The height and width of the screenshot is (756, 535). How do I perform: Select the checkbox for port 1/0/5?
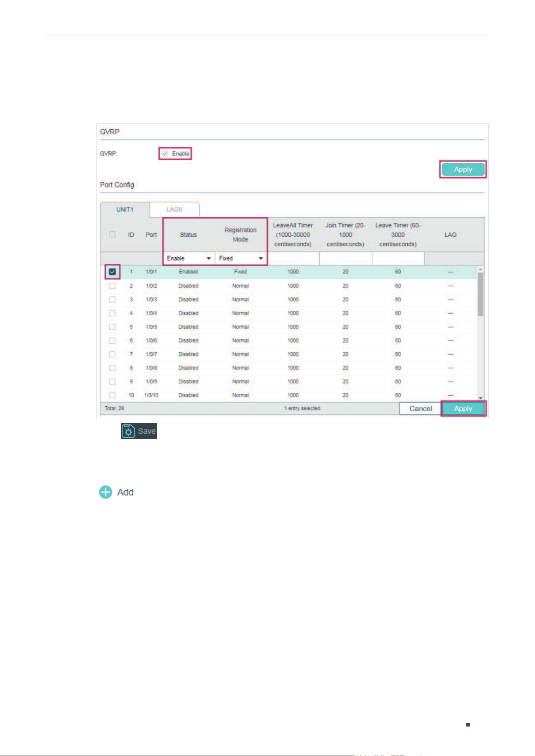112,327
